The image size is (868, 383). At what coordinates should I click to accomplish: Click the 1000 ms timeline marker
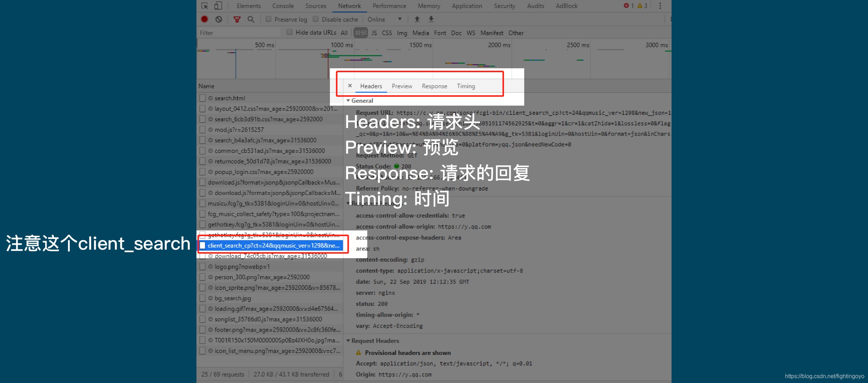[x=342, y=45]
